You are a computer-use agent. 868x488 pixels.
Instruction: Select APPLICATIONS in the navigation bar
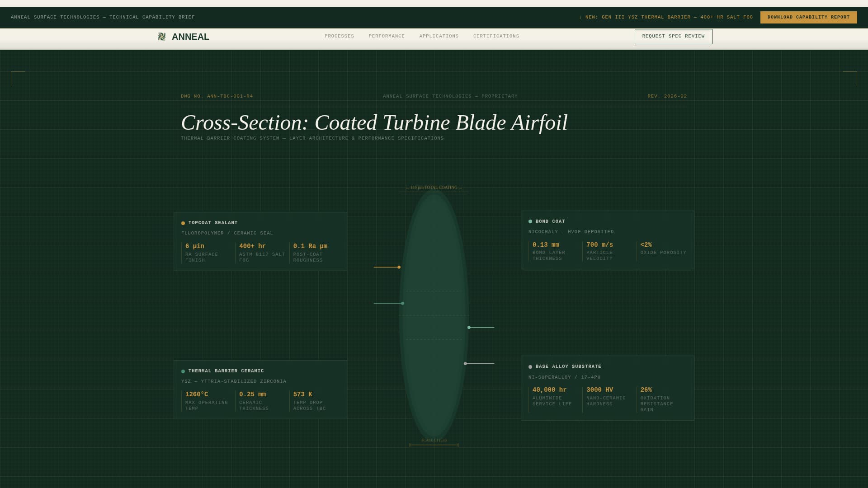439,36
